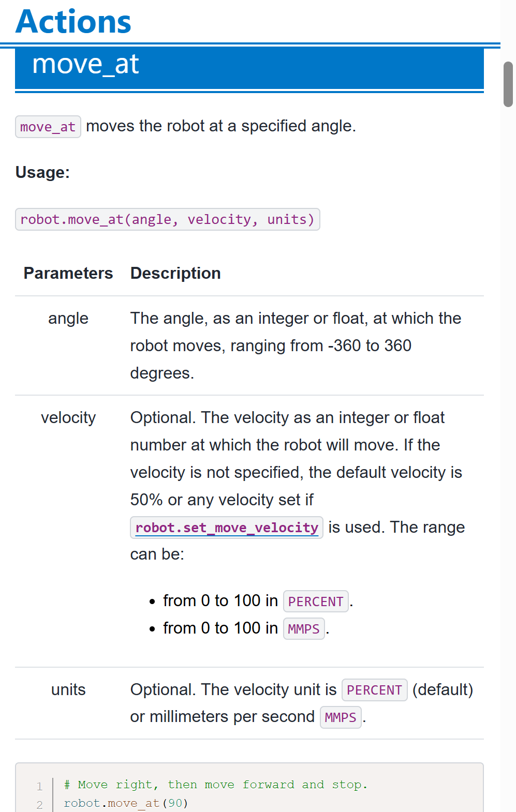Click the robot.move_at usage code snippet
Screen dimensions: 516x812
coord(167,220)
